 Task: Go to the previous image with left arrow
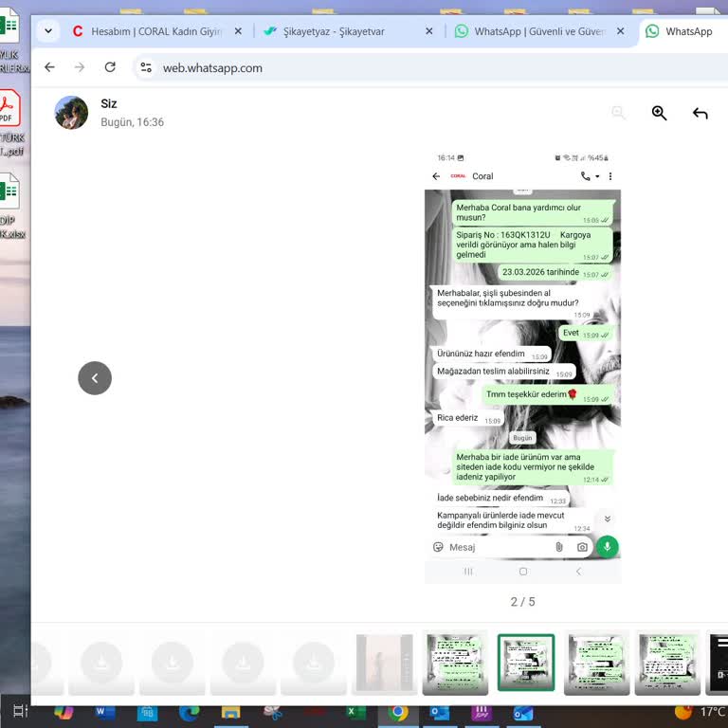95,378
